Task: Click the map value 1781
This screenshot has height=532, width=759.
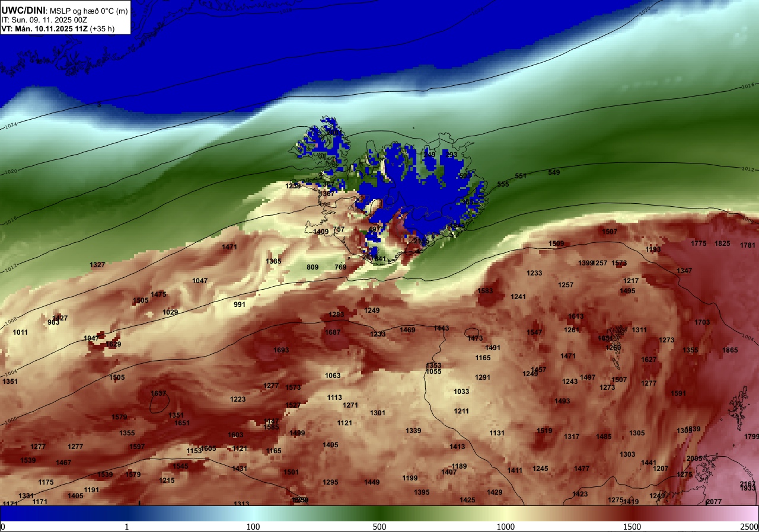Action: pyautogui.click(x=748, y=245)
